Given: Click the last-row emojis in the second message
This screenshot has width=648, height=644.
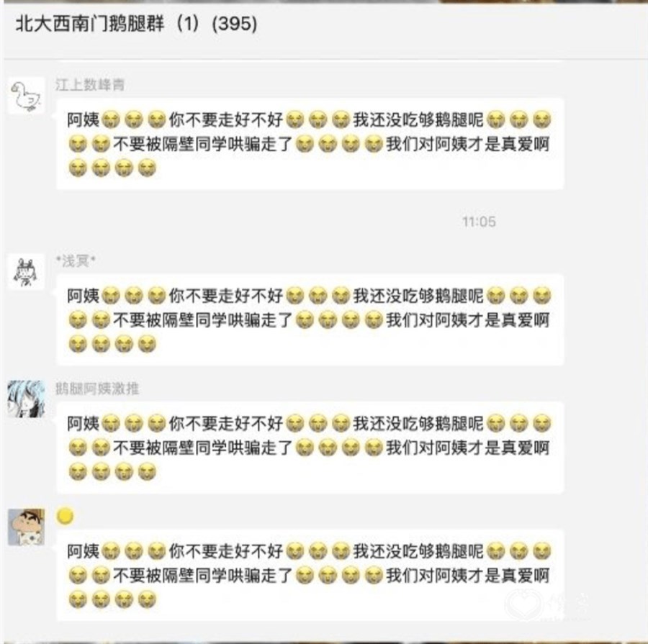Looking at the screenshot, I should click(112, 344).
